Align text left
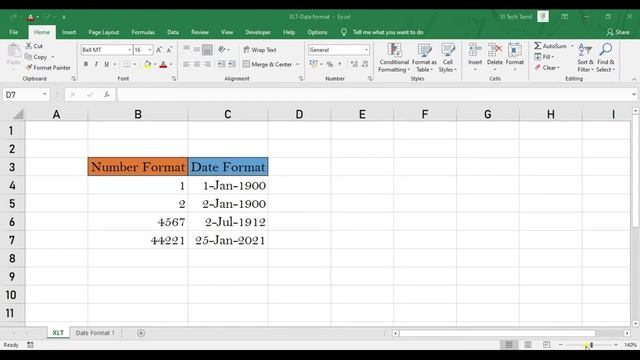The image size is (640, 360). [x=187, y=64]
